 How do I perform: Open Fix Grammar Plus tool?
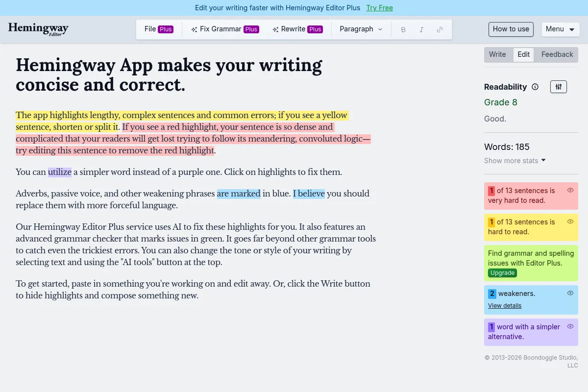tap(225, 29)
